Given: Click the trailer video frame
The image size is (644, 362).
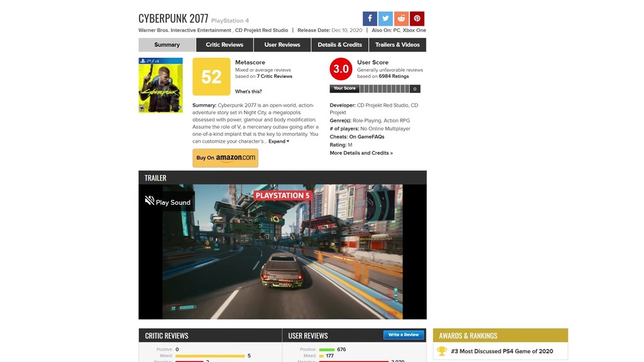Looking at the screenshot, I should point(282,251).
